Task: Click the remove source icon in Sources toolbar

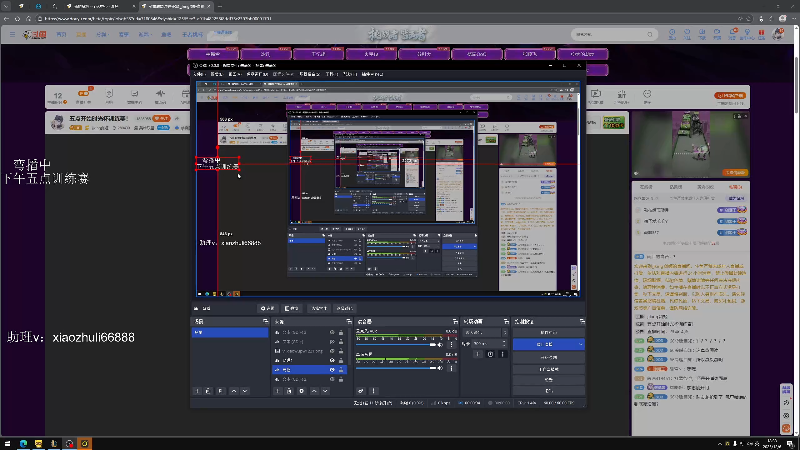Action: click(290, 390)
